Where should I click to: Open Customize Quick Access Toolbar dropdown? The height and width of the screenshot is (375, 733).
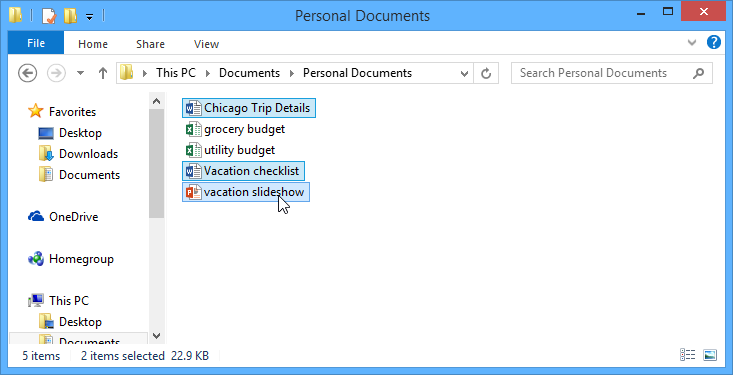[x=89, y=17]
